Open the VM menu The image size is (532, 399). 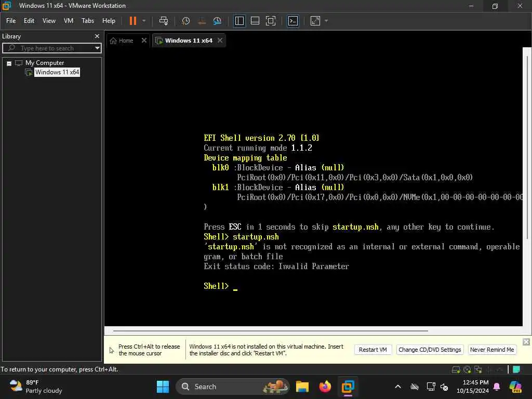tap(69, 21)
